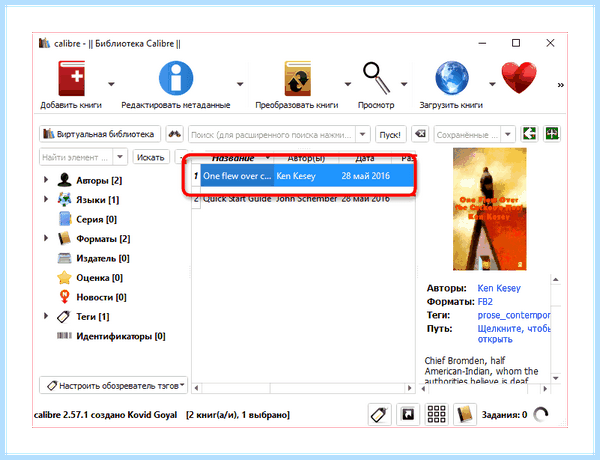
Task: Expand the Теги [1] tree node
Action: 46,316
